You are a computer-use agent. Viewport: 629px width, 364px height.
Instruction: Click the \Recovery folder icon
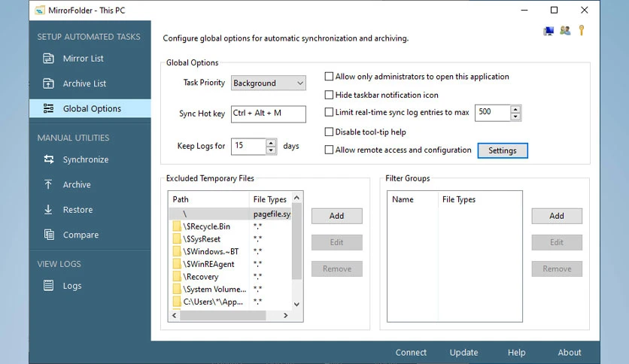[177, 277]
